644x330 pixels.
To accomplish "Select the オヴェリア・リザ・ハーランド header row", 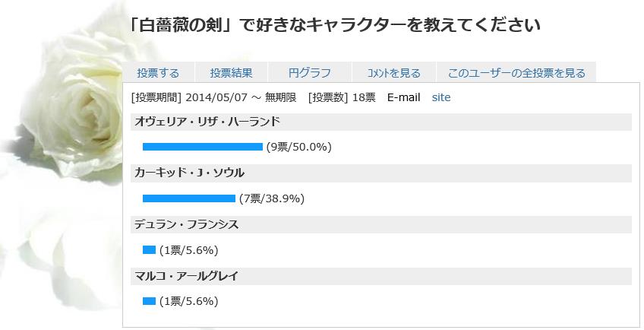I will [380, 122].
